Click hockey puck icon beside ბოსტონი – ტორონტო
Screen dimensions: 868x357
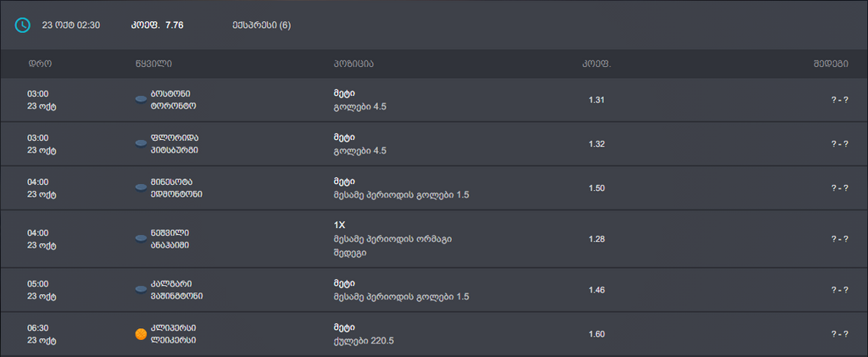141,100
